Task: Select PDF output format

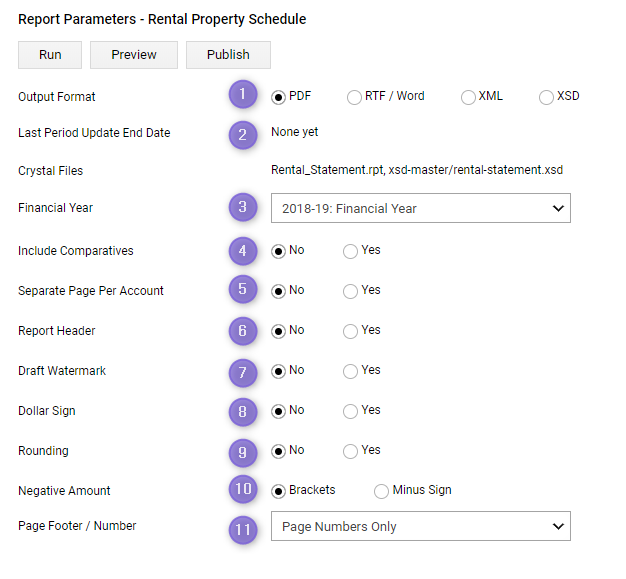Action: pyautogui.click(x=278, y=97)
